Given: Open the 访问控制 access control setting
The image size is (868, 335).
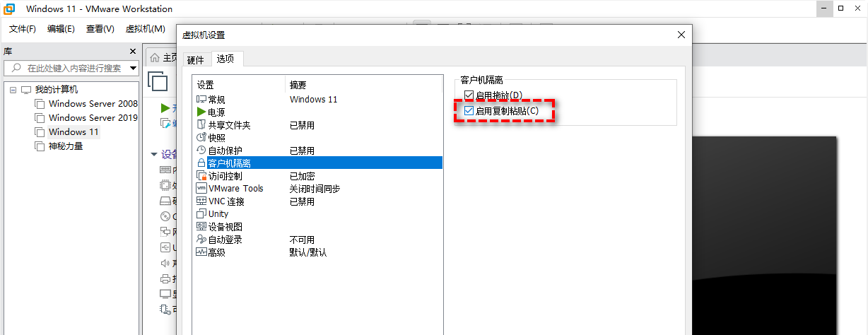Looking at the screenshot, I should point(318,176).
